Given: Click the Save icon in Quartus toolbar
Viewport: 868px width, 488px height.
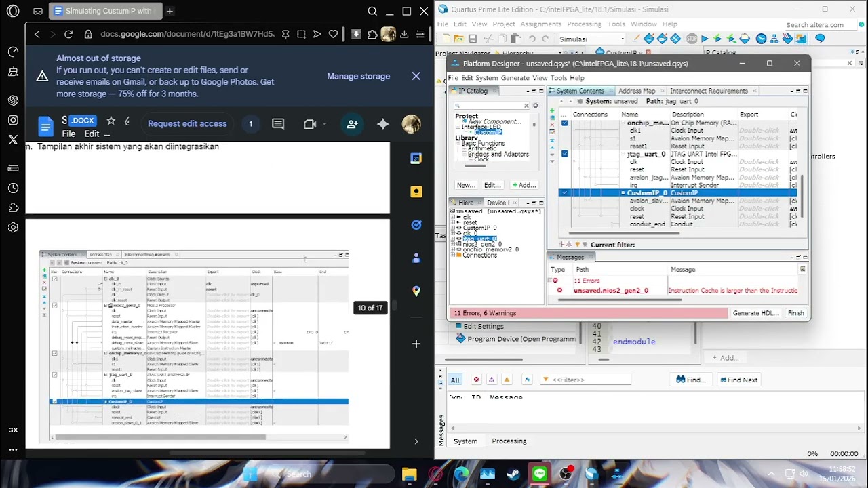Looking at the screenshot, I should 473,39.
